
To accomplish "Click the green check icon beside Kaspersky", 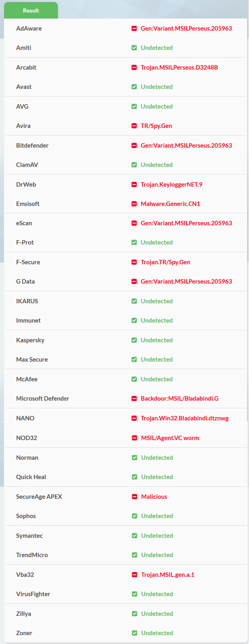I will point(134,340).
